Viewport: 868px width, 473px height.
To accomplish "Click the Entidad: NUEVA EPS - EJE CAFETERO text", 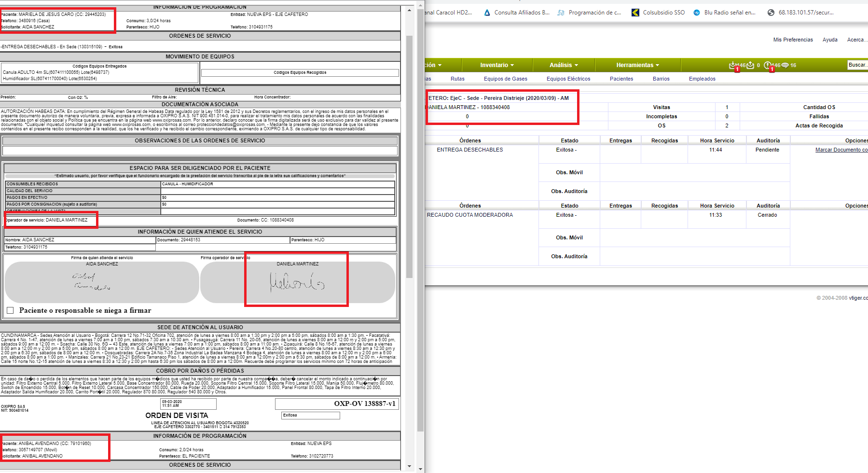I will pyautogui.click(x=269, y=14).
